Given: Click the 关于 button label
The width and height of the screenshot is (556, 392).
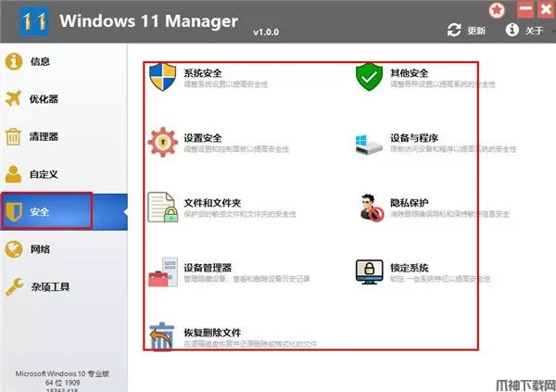Looking at the screenshot, I should tap(535, 31).
